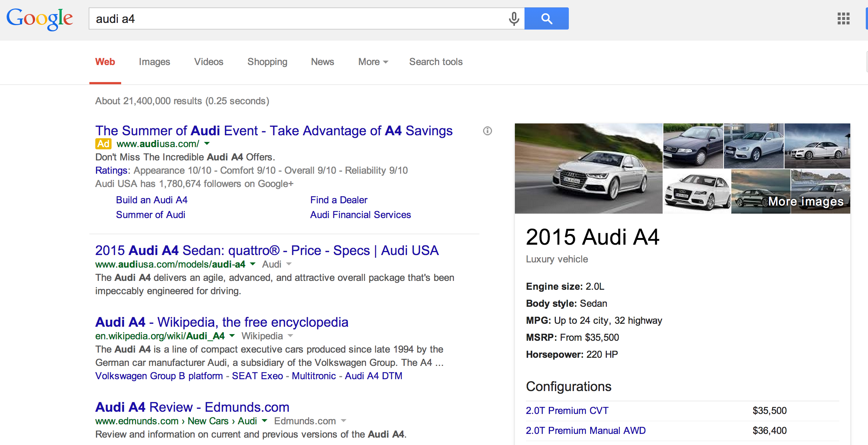This screenshot has width=868, height=445.
Task: Click the 2015 Audi A4 panel title
Action: (x=592, y=237)
